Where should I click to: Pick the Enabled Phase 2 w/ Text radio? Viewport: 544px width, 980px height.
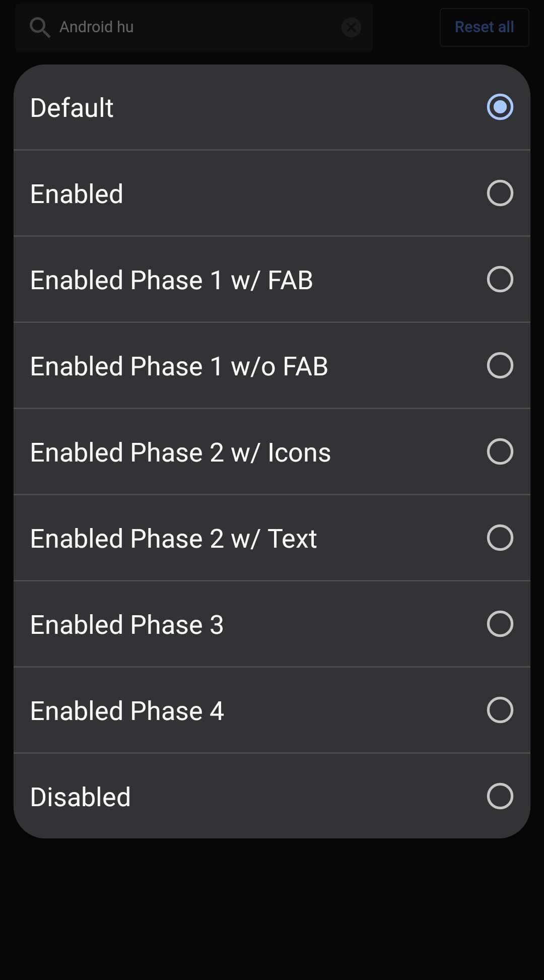tap(500, 538)
